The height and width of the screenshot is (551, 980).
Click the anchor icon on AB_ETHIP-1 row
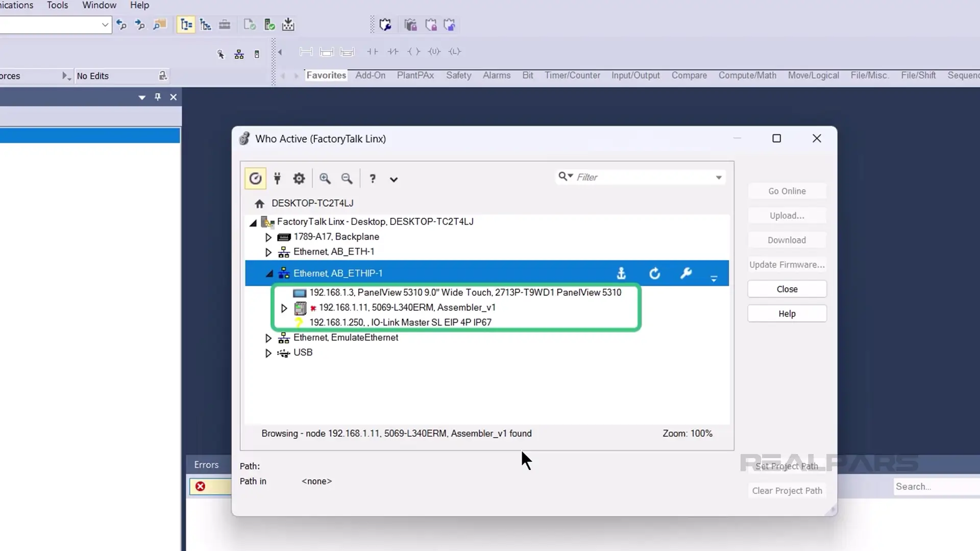pos(621,273)
